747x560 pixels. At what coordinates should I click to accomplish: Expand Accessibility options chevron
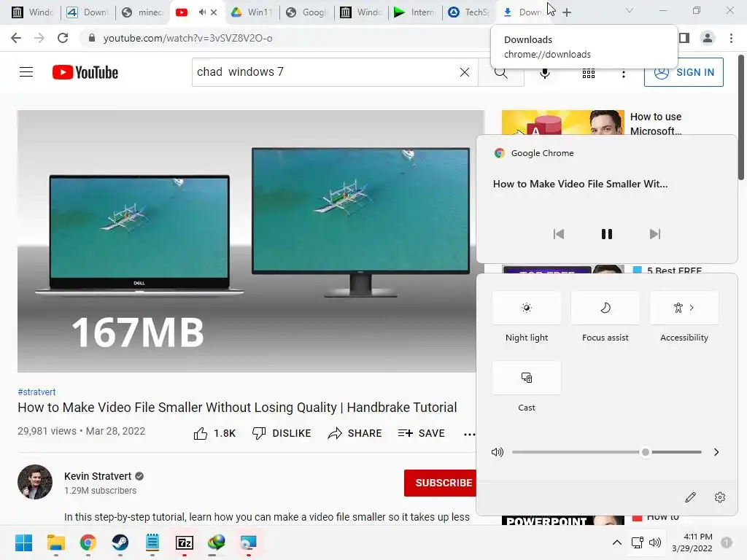pos(692,308)
